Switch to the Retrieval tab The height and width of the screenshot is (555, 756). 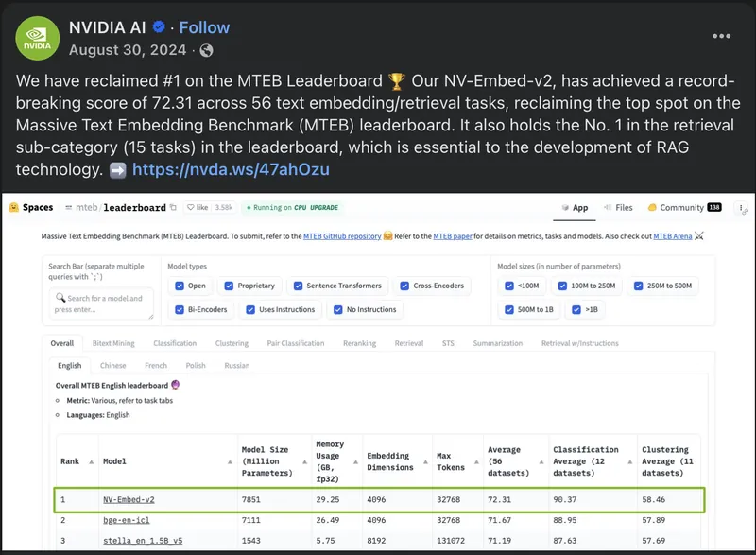click(x=409, y=343)
